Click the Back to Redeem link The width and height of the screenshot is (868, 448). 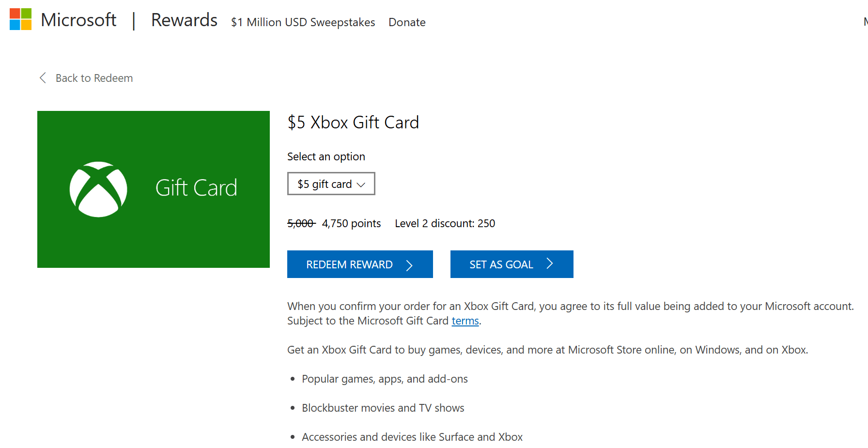click(x=94, y=77)
